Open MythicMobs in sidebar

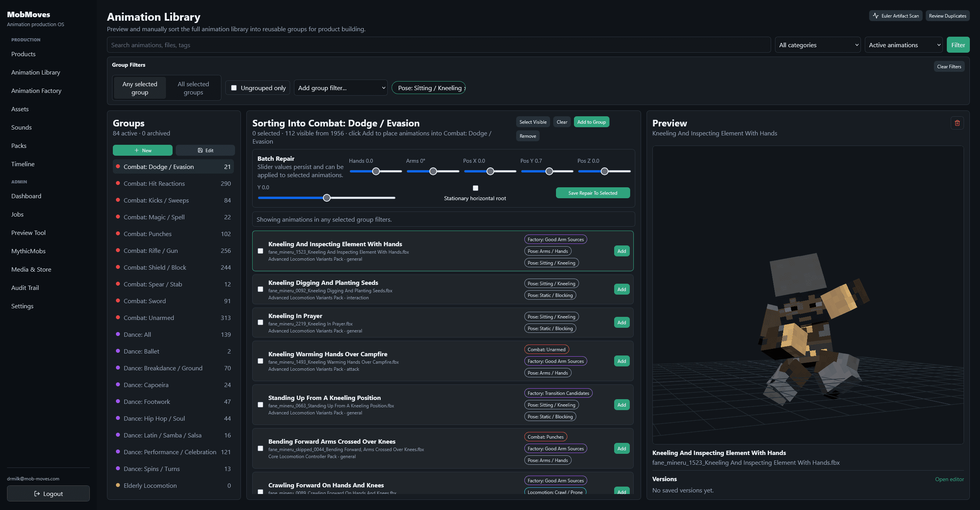click(x=29, y=251)
